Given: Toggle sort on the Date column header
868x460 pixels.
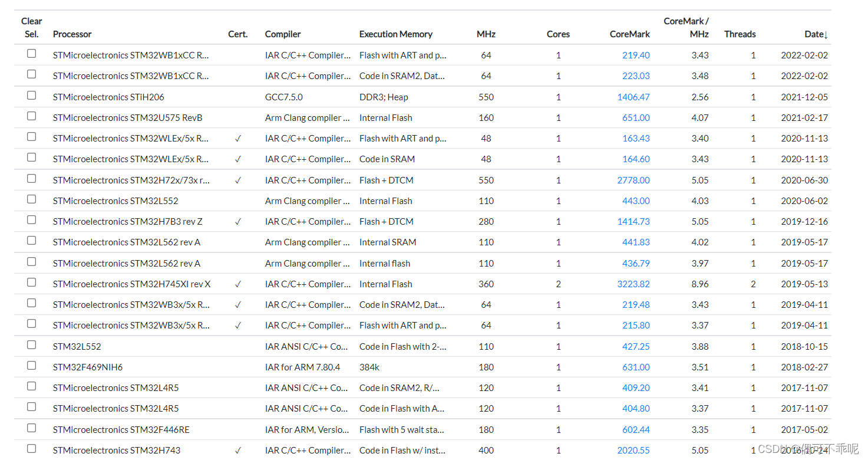Looking at the screenshot, I should 816,34.
